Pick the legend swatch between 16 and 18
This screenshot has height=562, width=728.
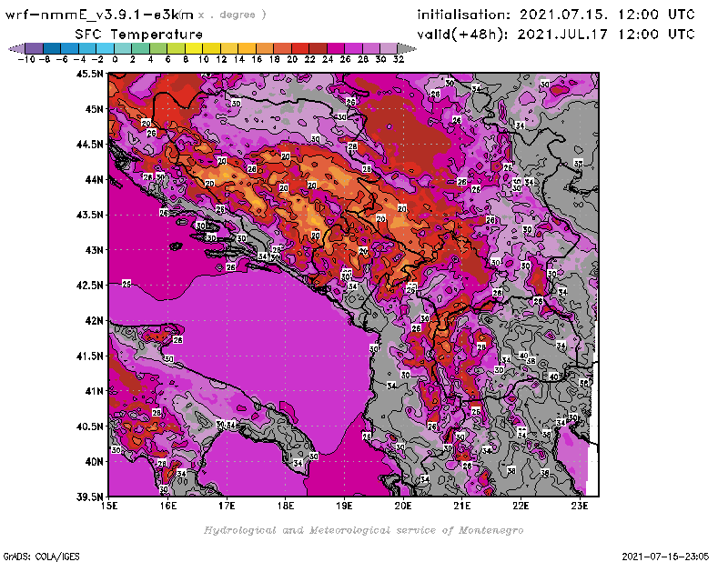coord(265,48)
